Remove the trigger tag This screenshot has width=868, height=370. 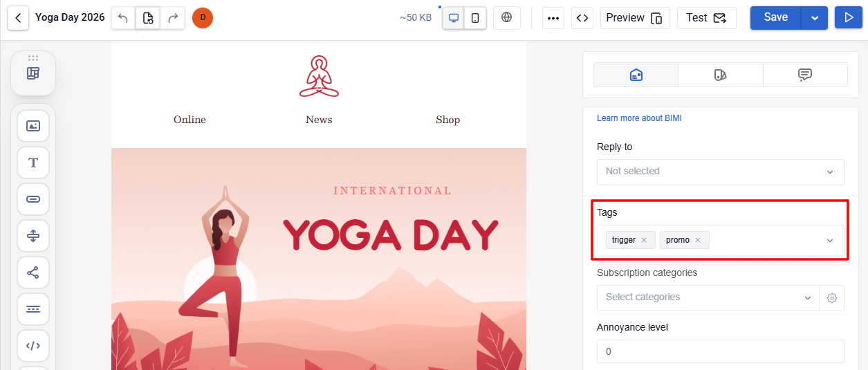(644, 240)
